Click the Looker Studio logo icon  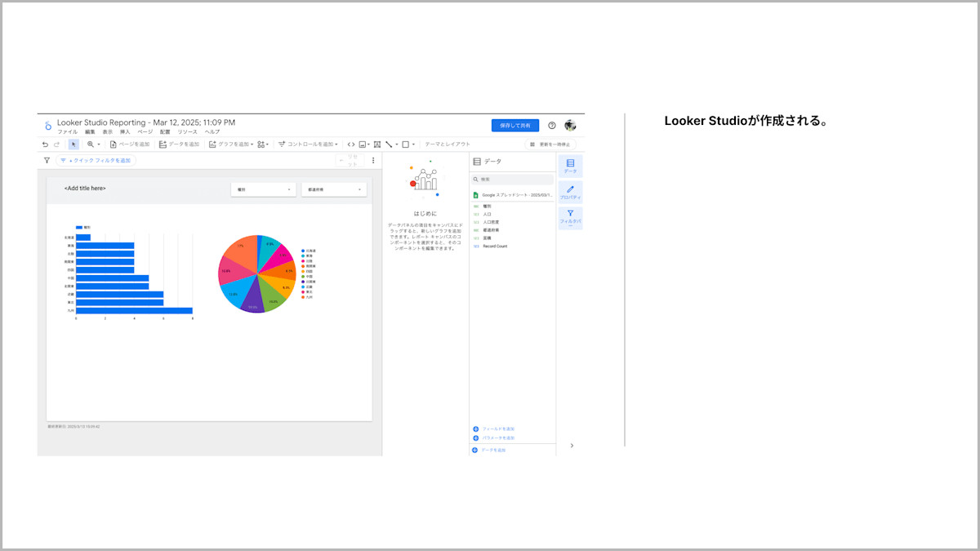click(47, 126)
